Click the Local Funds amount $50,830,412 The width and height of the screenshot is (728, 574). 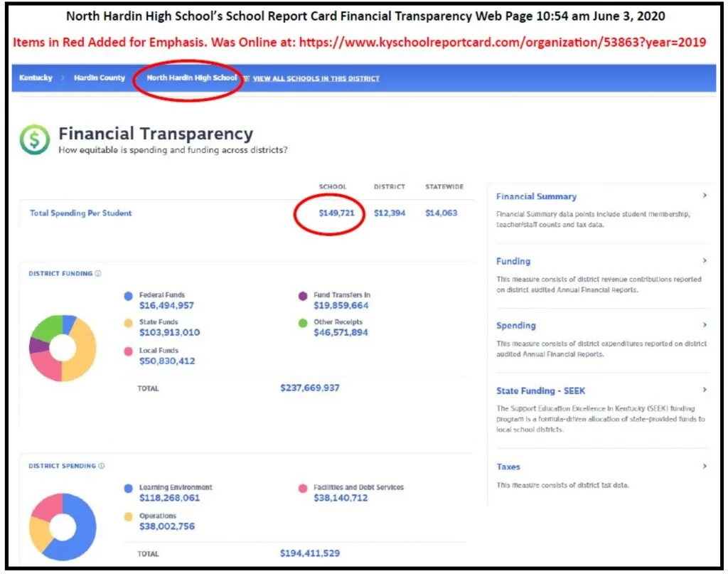167,361
